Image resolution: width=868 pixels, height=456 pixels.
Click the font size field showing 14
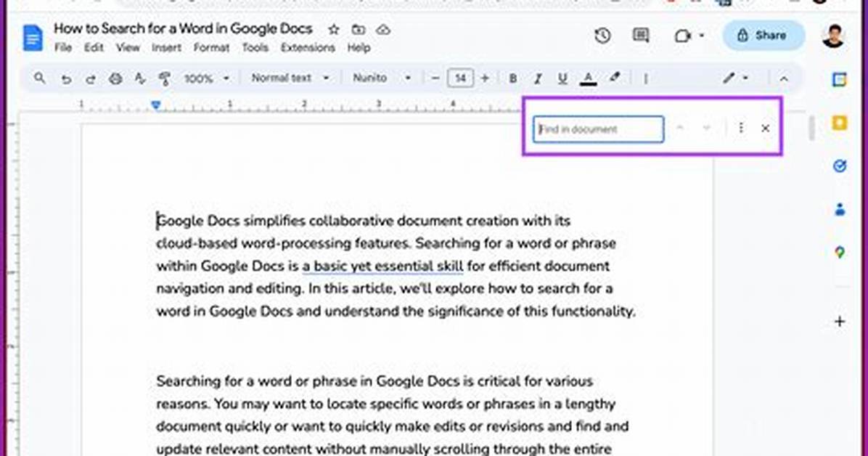(461, 78)
